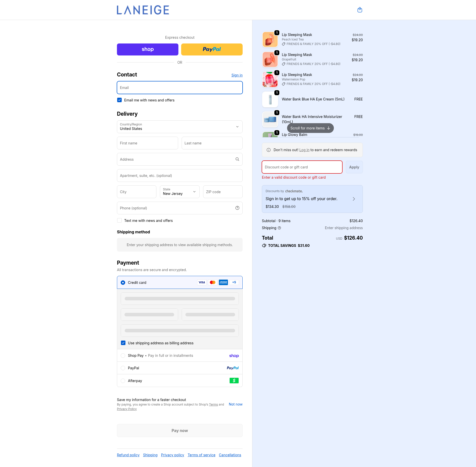Click the Sign in link beside Contact
This screenshot has height=467, width=476.
tap(237, 75)
